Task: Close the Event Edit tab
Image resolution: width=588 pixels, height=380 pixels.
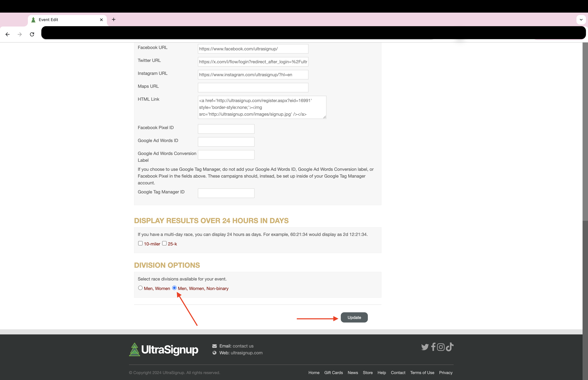Action: click(x=101, y=20)
